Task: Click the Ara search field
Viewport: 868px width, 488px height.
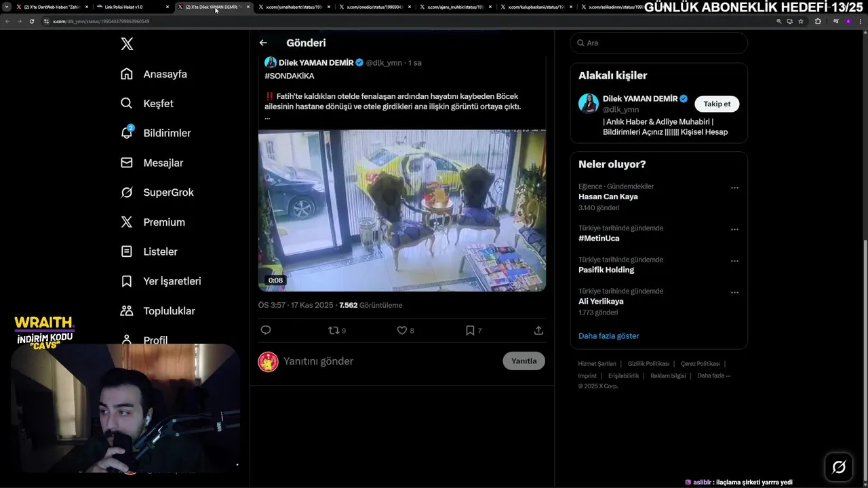Action: click(658, 43)
